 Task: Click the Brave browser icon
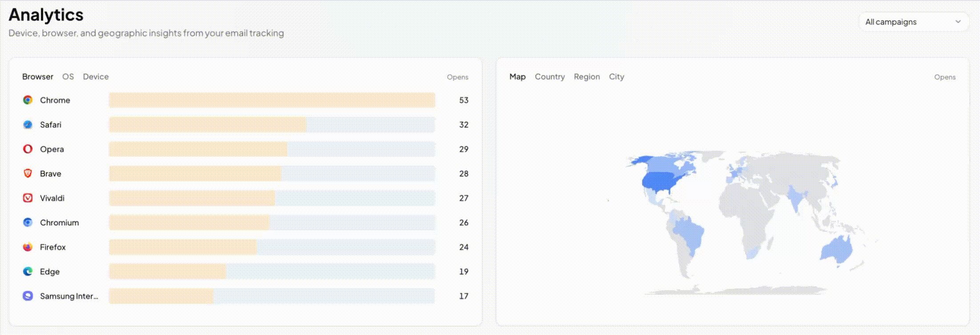point(28,173)
